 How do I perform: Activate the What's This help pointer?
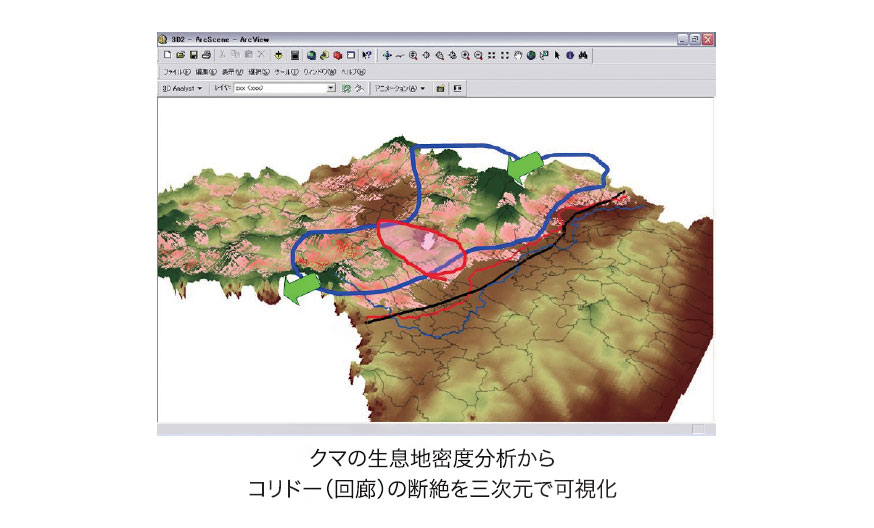(367, 55)
